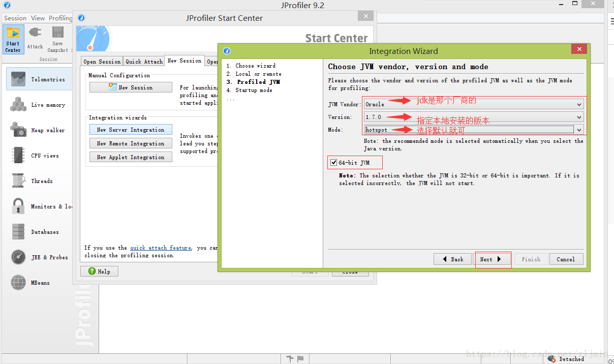Open the JEE & Probes sidebar section
This screenshot has width=614, height=364.
39,257
